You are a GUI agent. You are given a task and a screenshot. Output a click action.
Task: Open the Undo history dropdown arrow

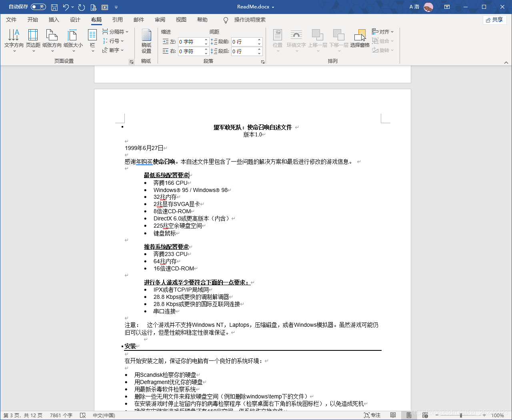tap(73, 7)
